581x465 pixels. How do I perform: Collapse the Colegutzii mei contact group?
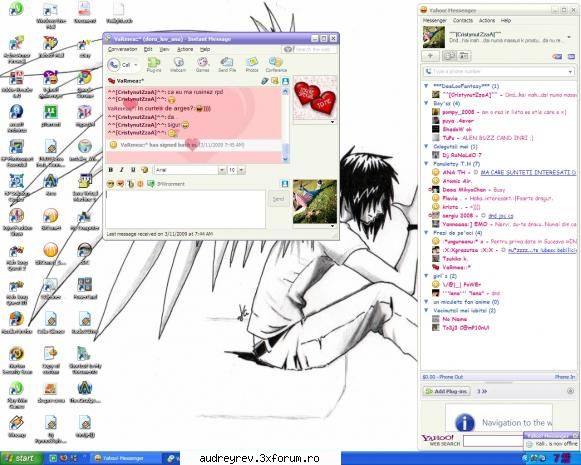coord(426,147)
